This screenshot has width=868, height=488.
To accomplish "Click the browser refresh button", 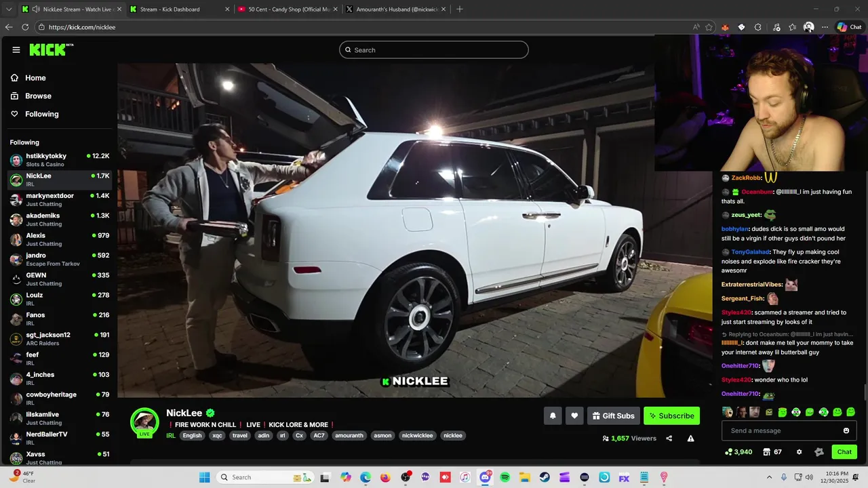I will point(25,27).
